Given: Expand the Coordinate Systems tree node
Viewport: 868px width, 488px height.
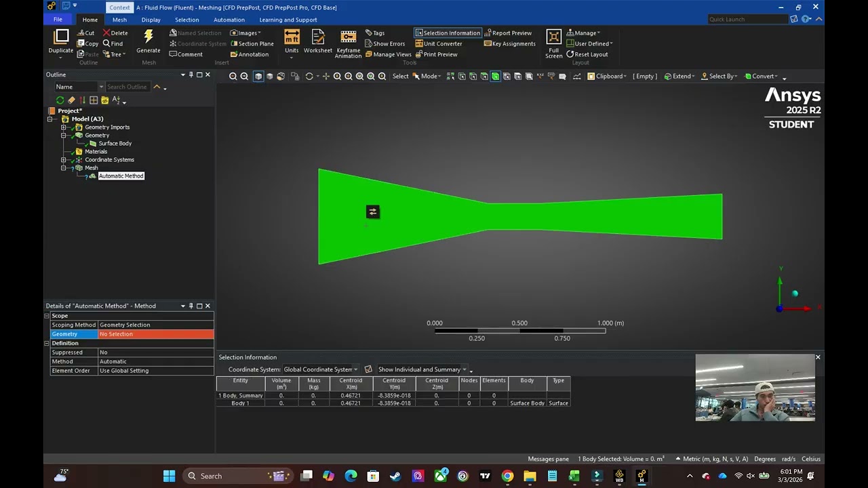Looking at the screenshot, I should pyautogui.click(x=64, y=160).
